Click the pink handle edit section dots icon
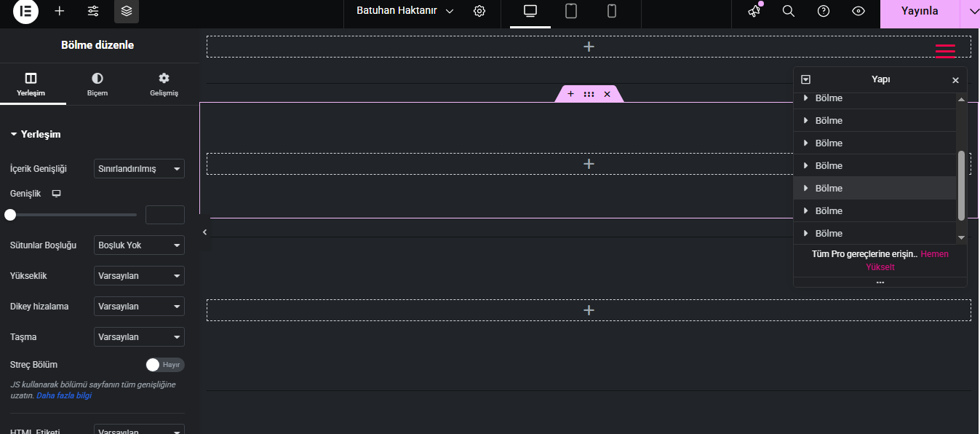Screen dimensions: 980x434 pyautogui.click(x=589, y=94)
